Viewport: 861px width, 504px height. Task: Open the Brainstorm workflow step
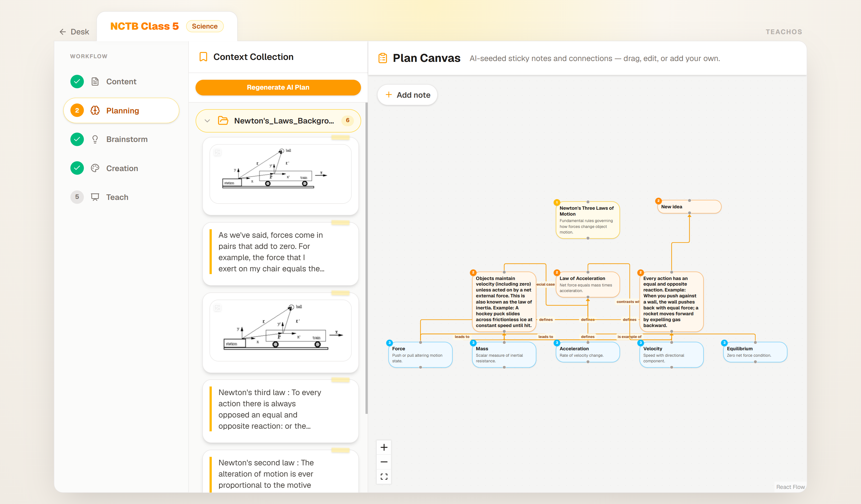(121, 139)
